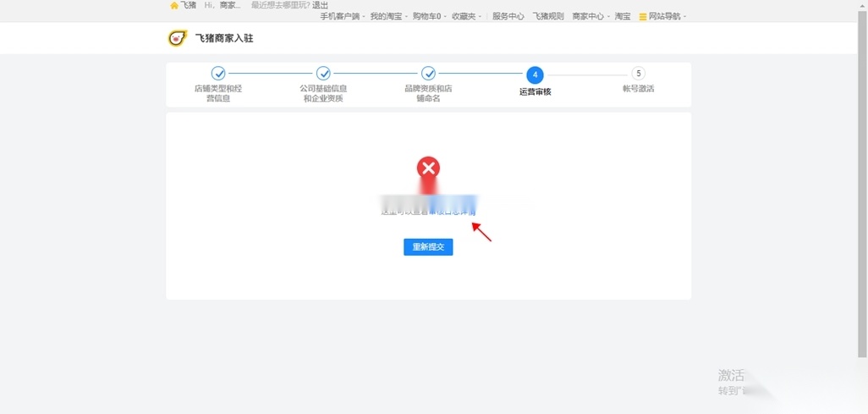
Task: Click the 飞猪 home icon
Action: (x=174, y=6)
